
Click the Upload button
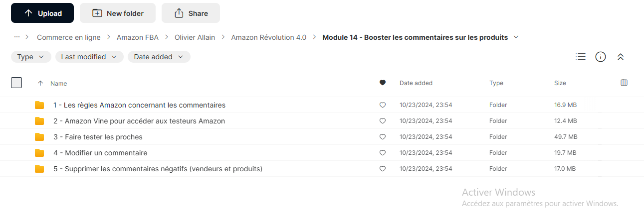pyautogui.click(x=42, y=13)
